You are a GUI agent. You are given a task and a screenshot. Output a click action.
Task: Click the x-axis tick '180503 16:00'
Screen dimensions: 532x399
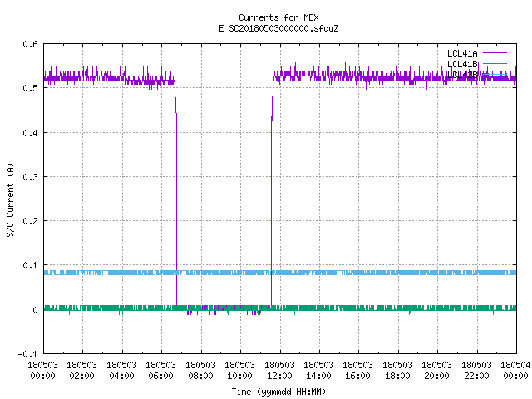pyautogui.click(x=358, y=370)
